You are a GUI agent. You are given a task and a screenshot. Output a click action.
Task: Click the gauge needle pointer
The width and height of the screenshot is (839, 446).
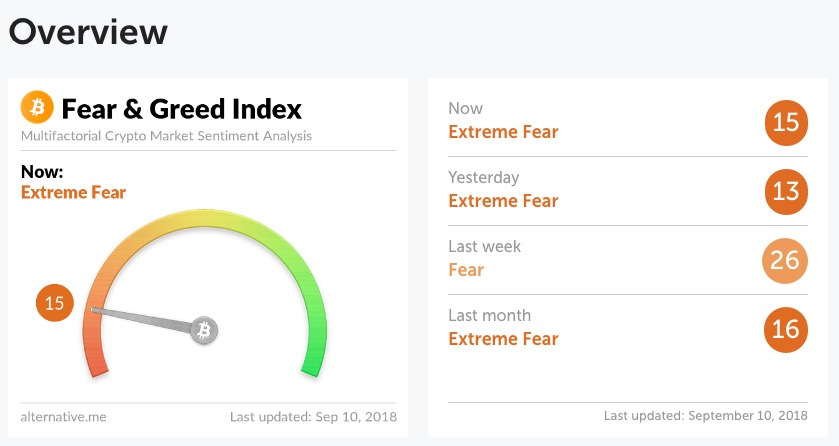[143, 319]
